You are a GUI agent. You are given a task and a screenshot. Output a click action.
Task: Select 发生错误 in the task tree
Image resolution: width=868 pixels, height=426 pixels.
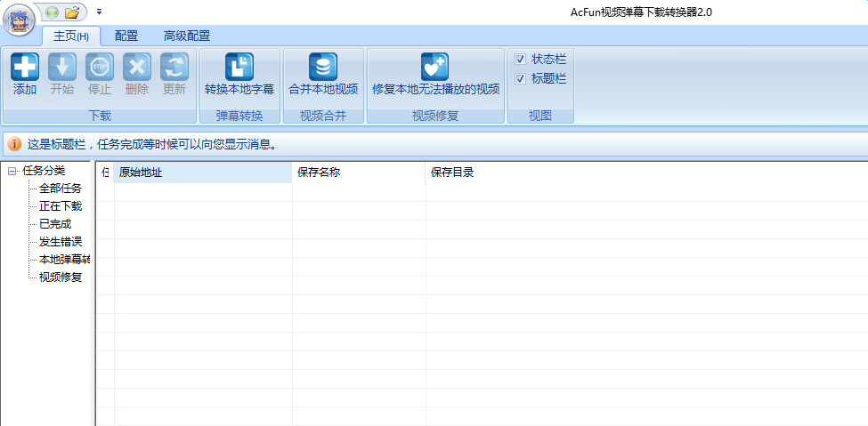point(61,242)
